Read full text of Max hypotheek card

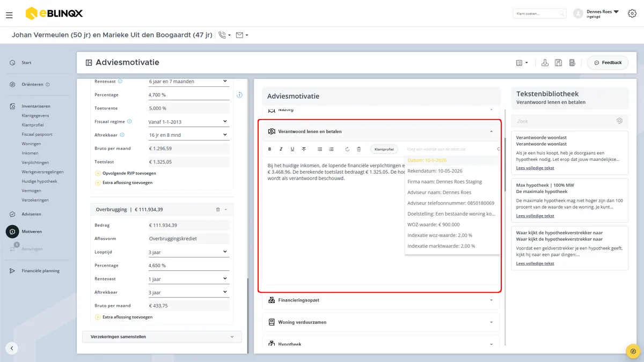(x=535, y=216)
